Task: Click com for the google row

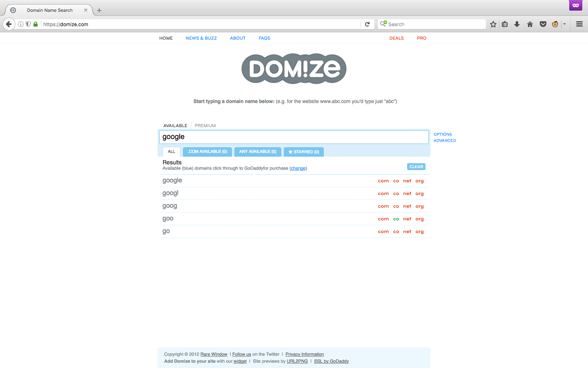Action: [383, 181]
